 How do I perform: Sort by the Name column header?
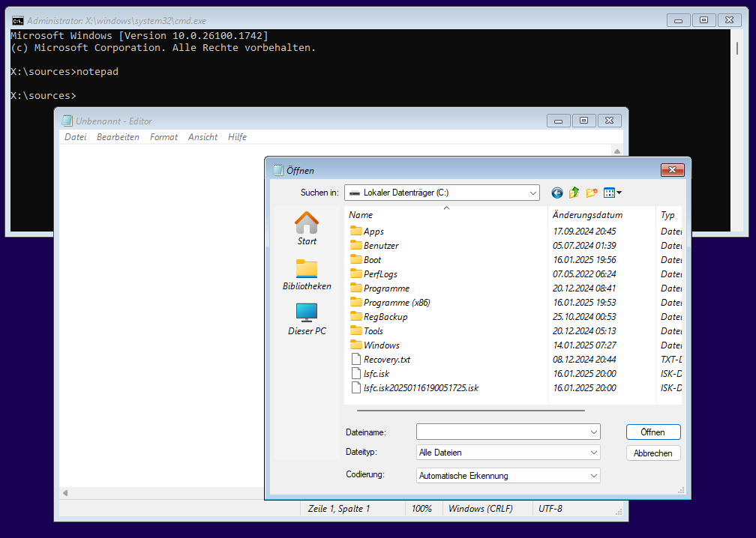point(446,215)
